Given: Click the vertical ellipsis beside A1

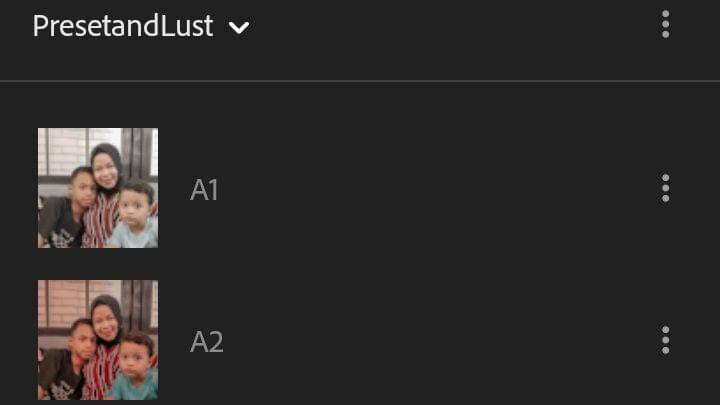Looking at the screenshot, I should [x=665, y=188].
